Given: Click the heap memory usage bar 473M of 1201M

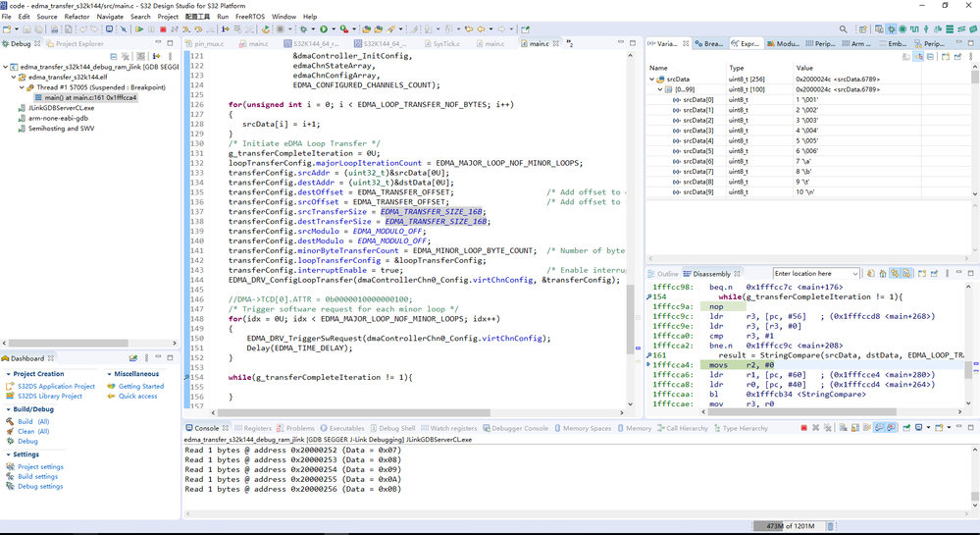Looking at the screenshot, I should (x=788, y=526).
